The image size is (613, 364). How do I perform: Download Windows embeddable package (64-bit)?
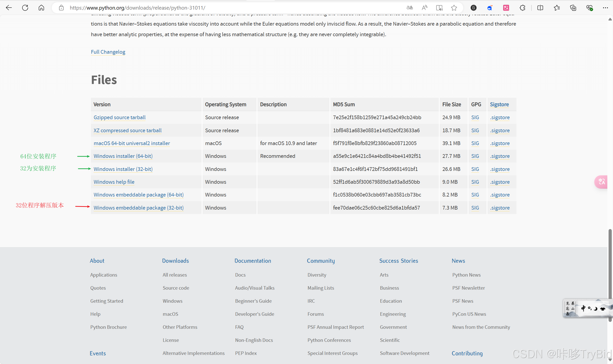tap(138, 195)
